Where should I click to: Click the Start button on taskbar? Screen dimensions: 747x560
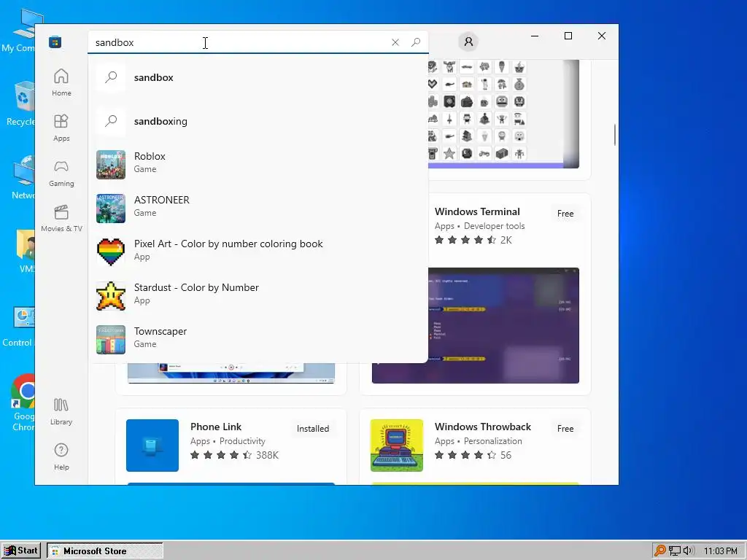pyautogui.click(x=21, y=551)
